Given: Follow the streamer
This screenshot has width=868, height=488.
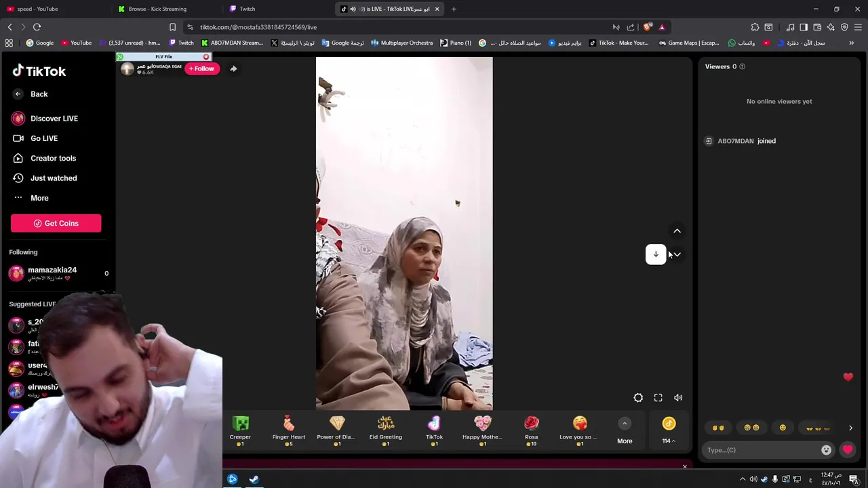Looking at the screenshot, I should [x=202, y=68].
